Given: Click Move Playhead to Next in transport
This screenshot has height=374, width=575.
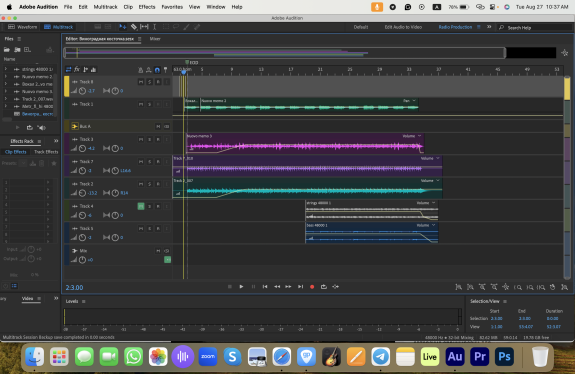Looking at the screenshot, I should point(300,287).
